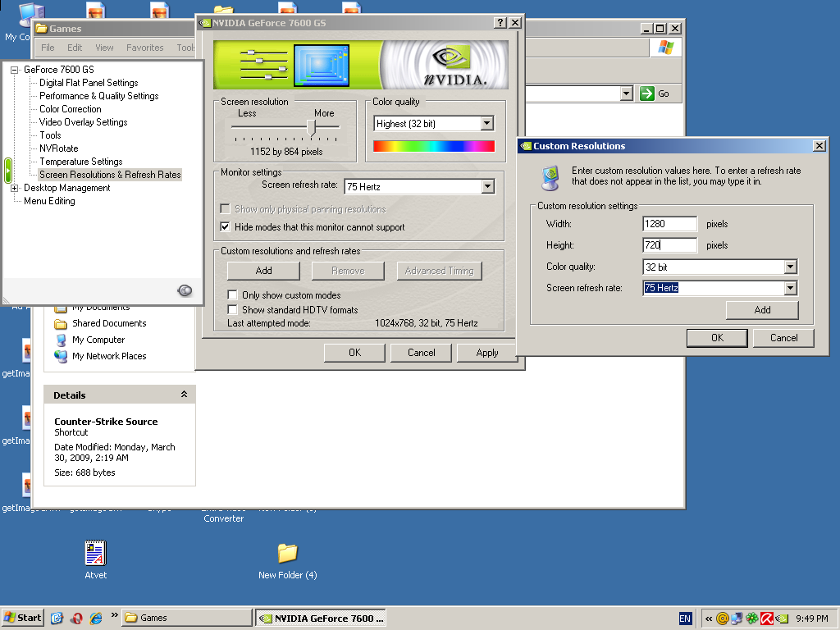Collapse the Details panel in Games window
The height and width of the screenshot is (630, 840).
[184, 395]
